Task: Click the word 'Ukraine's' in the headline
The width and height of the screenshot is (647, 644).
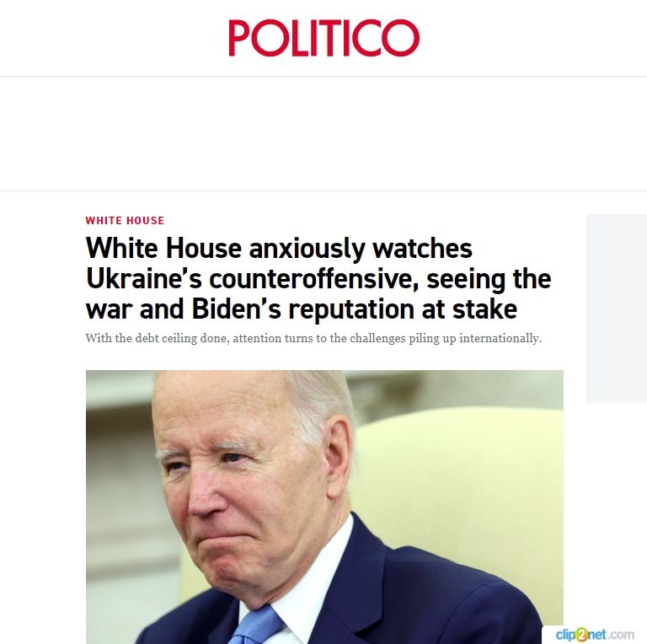Action: [x=143, y=279]
